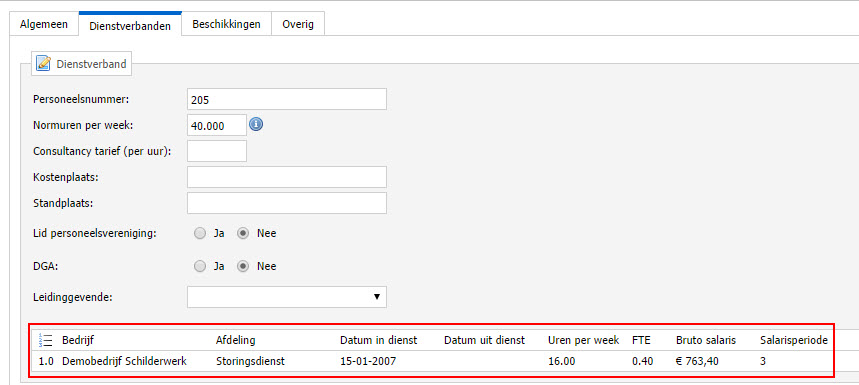This screenshot has width=859, height=385.
Task: Open the Leidinggevende dropdown
Action: click(x=287, y=297)
